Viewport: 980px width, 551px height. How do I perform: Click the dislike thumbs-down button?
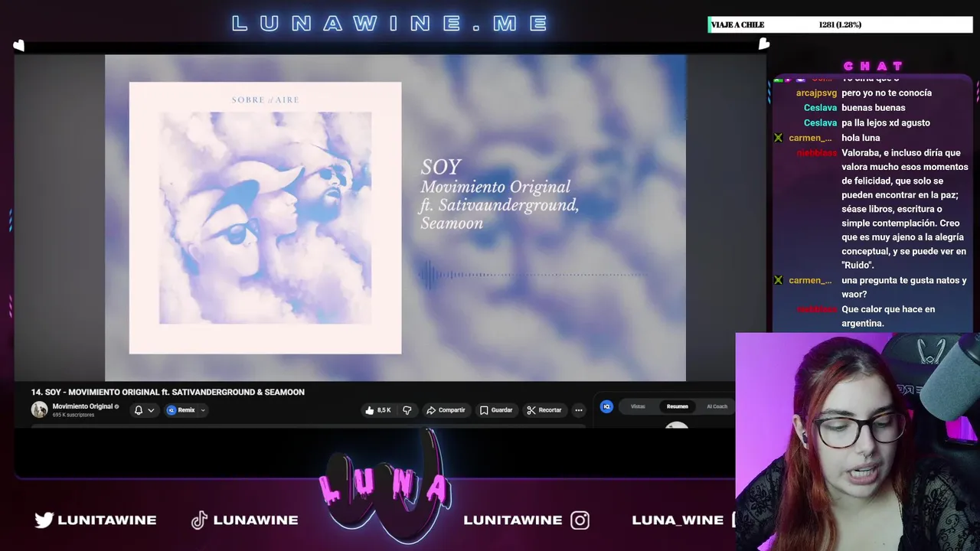point(407,410)
